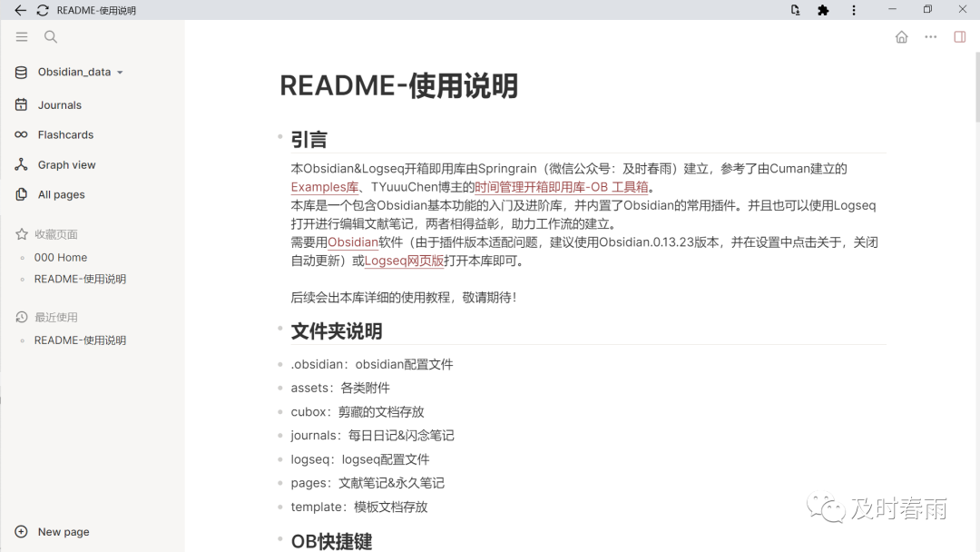Open search with the magnifier icon
980x552 pixels.
[x=51, y=37]
